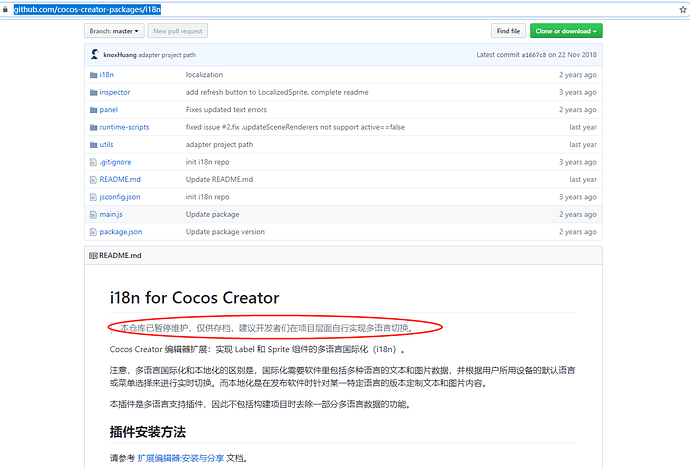Open the utils folder link
The height and width of the screenshot is (470, 690).
pos(106,144)
